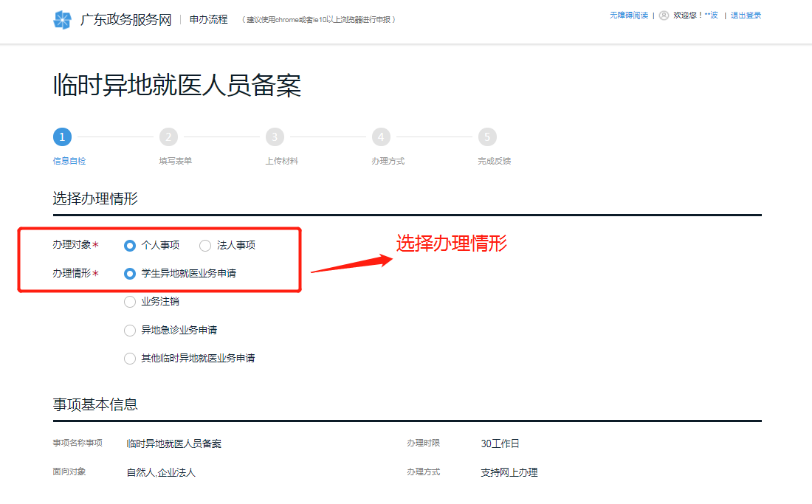Viewport: 812px width, 504px height.
Task: Click step 3 circle 上传材料
Action: [x=275, y=137]
